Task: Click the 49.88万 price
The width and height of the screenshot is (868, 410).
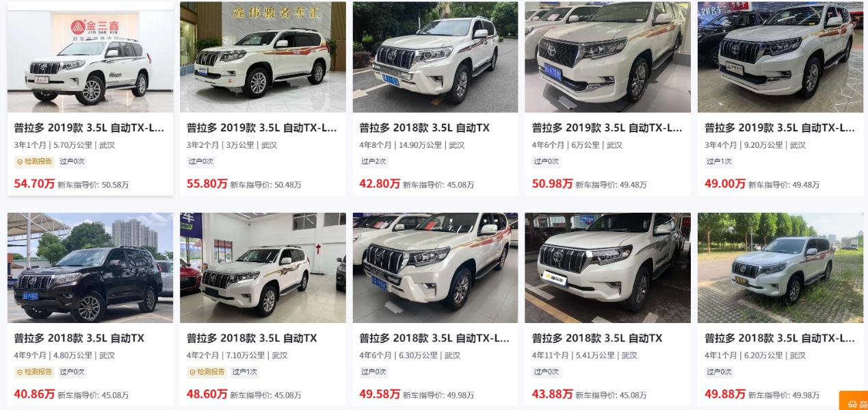Action: tap(725, 394)
